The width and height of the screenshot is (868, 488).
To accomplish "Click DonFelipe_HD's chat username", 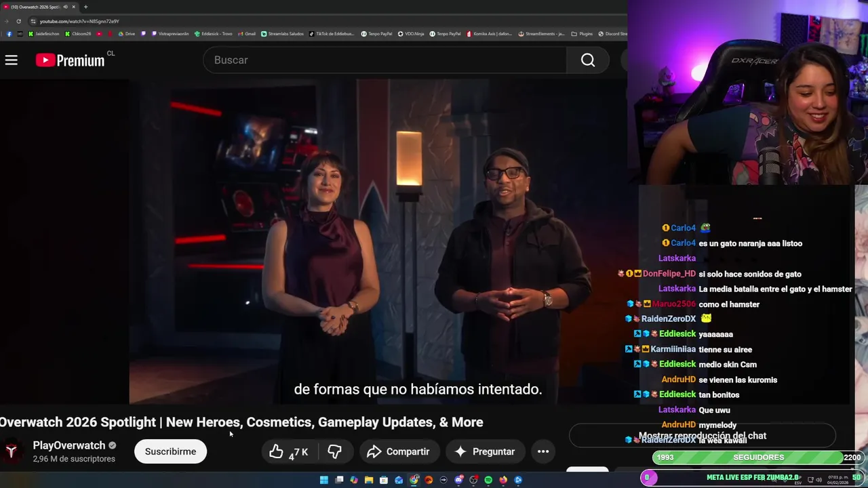I will [x=669, y=274].
